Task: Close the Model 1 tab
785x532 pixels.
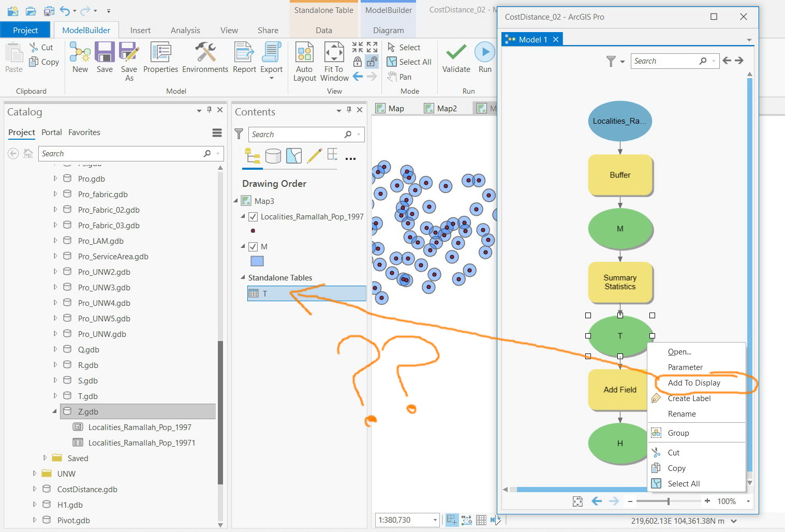Action: click(x=556, y=39)
